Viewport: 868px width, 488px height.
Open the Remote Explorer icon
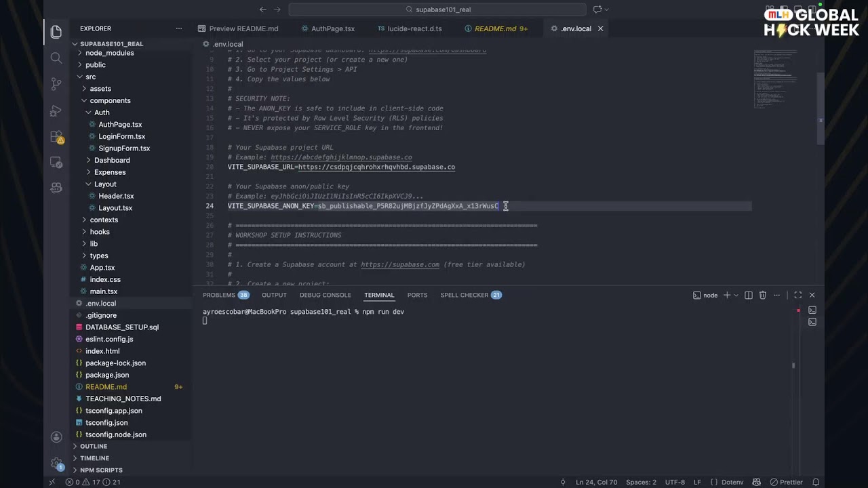56,163
